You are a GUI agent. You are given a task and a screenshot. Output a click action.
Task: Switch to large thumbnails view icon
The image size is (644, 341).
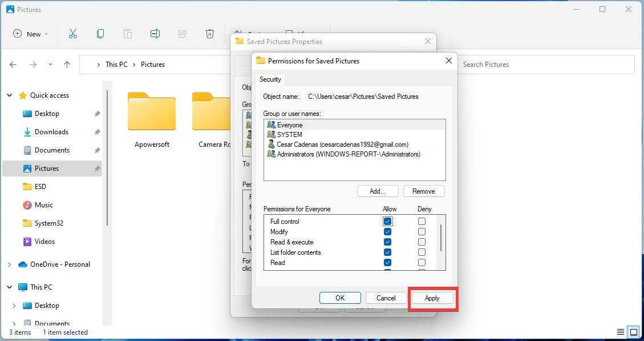[x=633, y=332]
